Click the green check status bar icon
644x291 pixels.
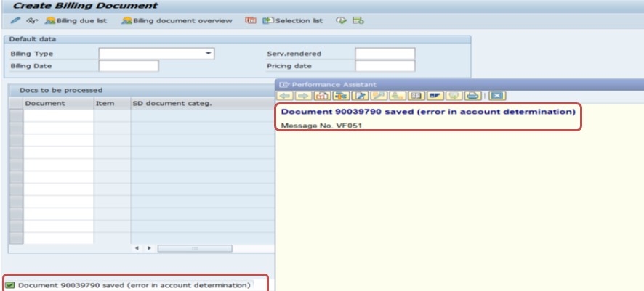coord(10,285)
